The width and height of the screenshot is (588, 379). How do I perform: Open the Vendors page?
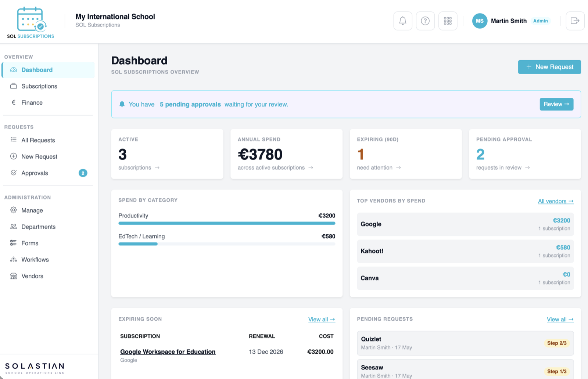click(x=48, y=276)
